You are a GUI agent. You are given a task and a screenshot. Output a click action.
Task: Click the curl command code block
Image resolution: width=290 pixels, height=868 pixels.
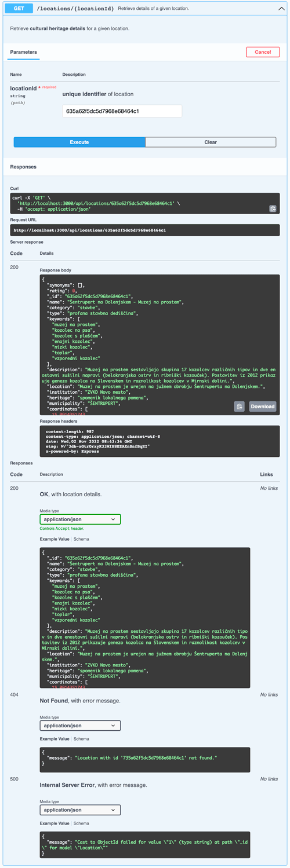pyautogui.click(x=145, y=203)
